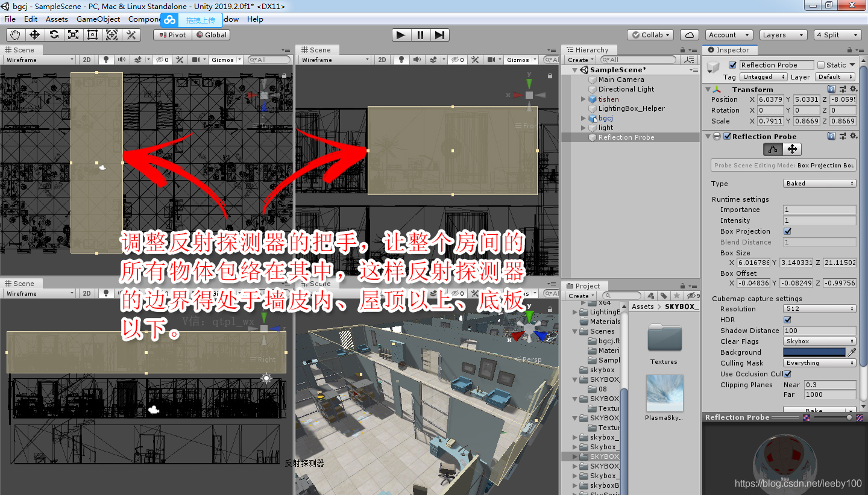The width and height of the screenshot is (868, 495).
Task: Toggle HDR checkbox
Action: point(787,320)
